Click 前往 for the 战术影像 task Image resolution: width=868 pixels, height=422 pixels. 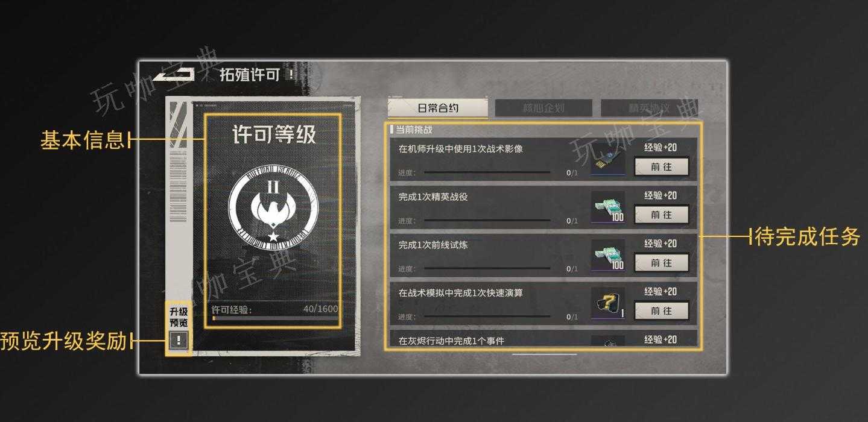(661, 167)
